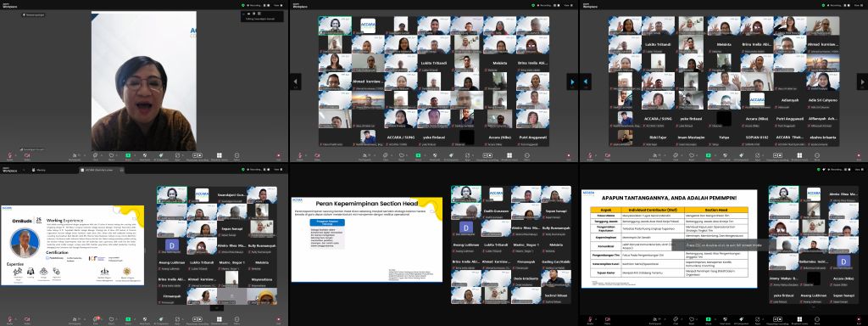The width and height of the screenshot is (868, 326).
Task: Open Breakout rooms in the single-speaker window
Action: 220,156
